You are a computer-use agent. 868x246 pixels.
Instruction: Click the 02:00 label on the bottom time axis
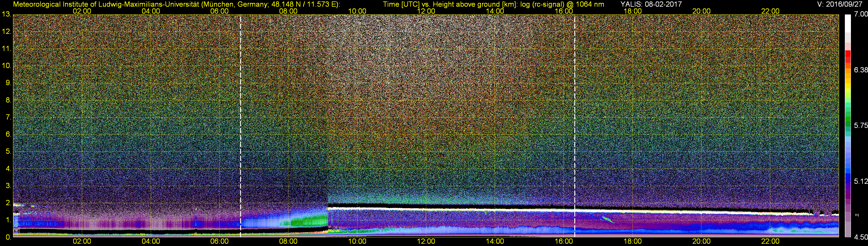coord(82,241)
